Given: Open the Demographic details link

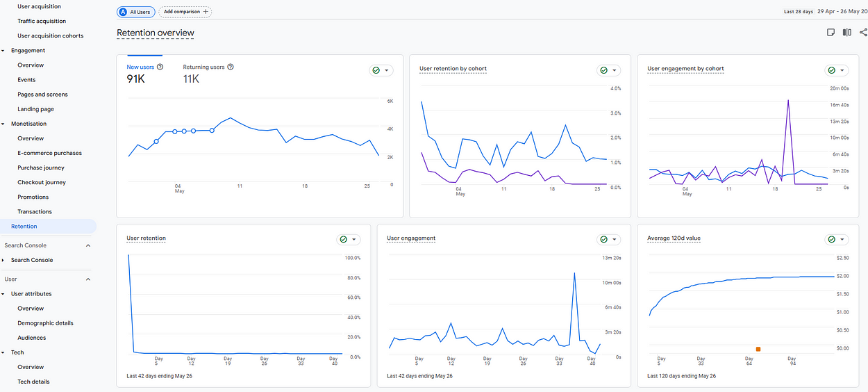Looking at the screenshot, I should point(45,323).
